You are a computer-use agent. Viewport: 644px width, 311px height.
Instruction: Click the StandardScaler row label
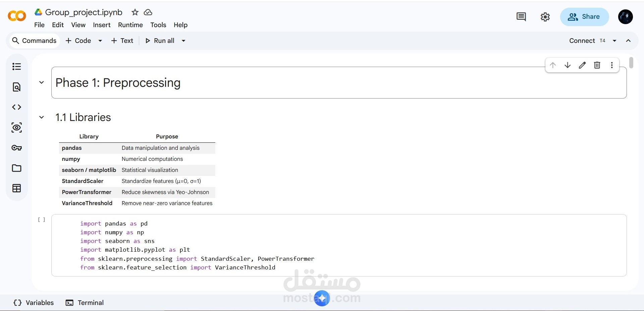click(83, 181)
